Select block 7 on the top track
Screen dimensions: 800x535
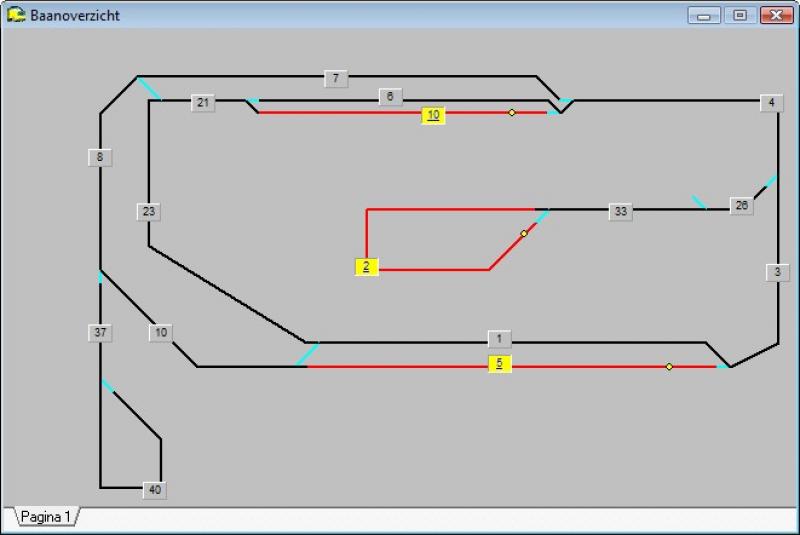tap(336, 79)
